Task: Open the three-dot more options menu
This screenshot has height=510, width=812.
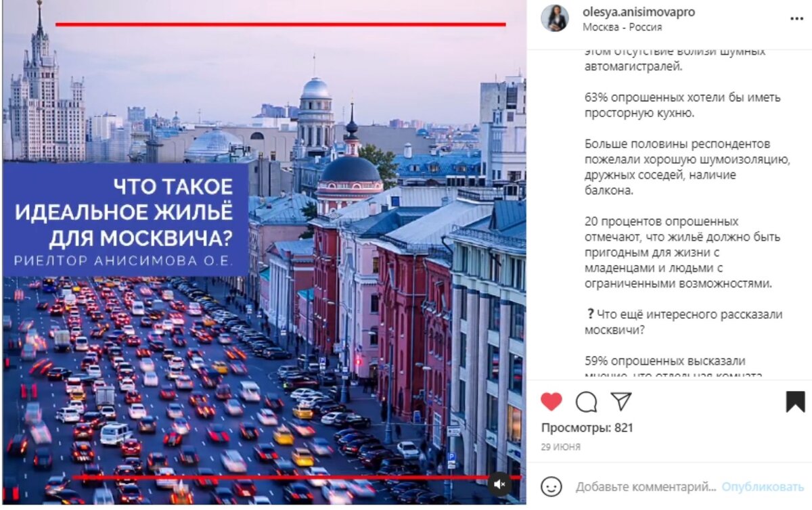Action: [796, 19]
